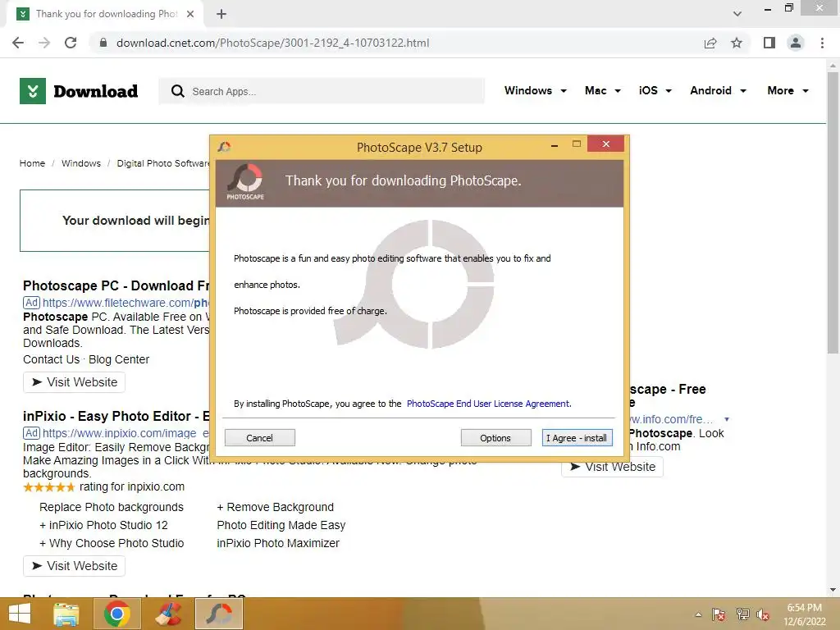840x630 pixels.
Task: Reload the CNET download page
Action: coord(71,43)
